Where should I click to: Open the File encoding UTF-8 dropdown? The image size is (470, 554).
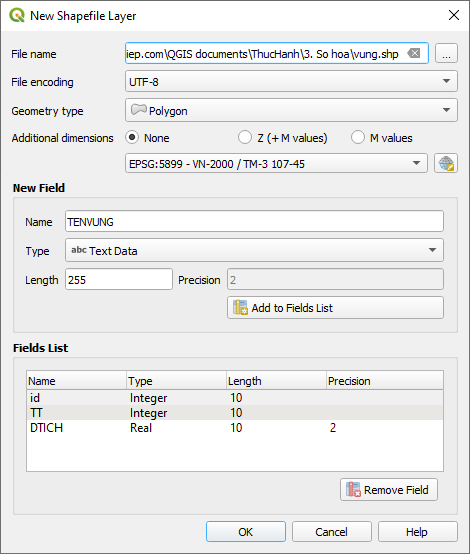(291, 81)
